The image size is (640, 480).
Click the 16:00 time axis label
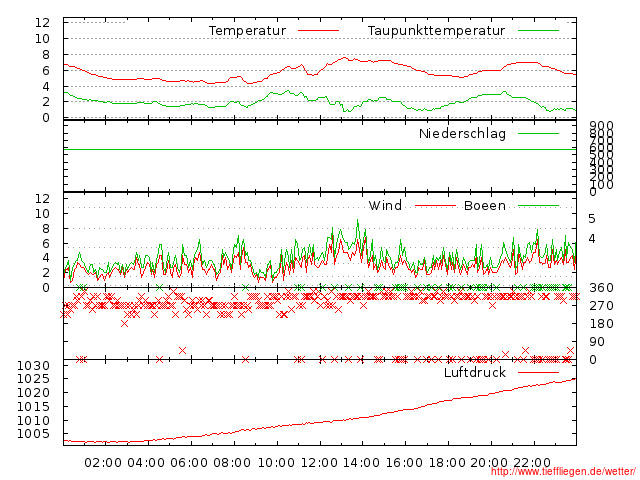point(404,463)
